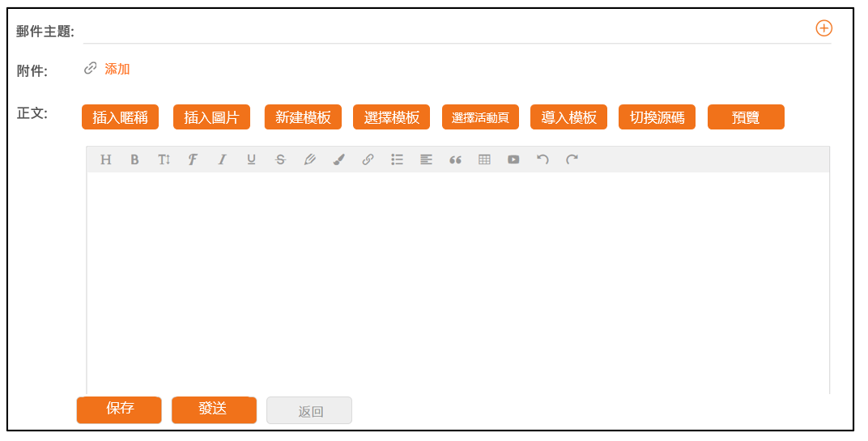The width and height of the screenshot is (868, 441).
Task: Open the insert table tool
Action: pos(484,159)
